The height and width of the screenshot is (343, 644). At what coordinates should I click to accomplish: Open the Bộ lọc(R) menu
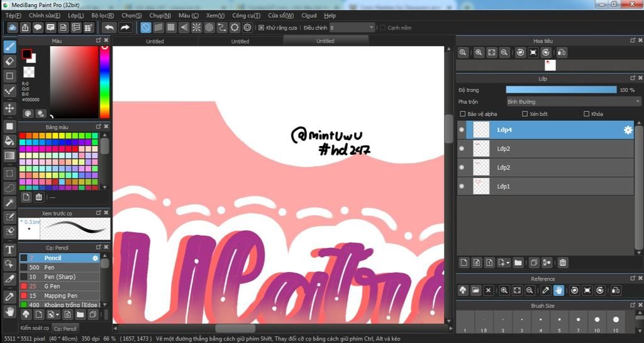[103, 16]
